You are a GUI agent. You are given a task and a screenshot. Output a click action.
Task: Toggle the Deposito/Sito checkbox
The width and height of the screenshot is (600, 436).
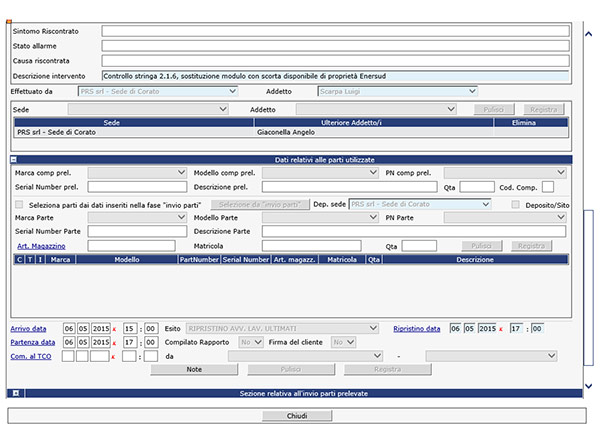click(x=515, y=205)
